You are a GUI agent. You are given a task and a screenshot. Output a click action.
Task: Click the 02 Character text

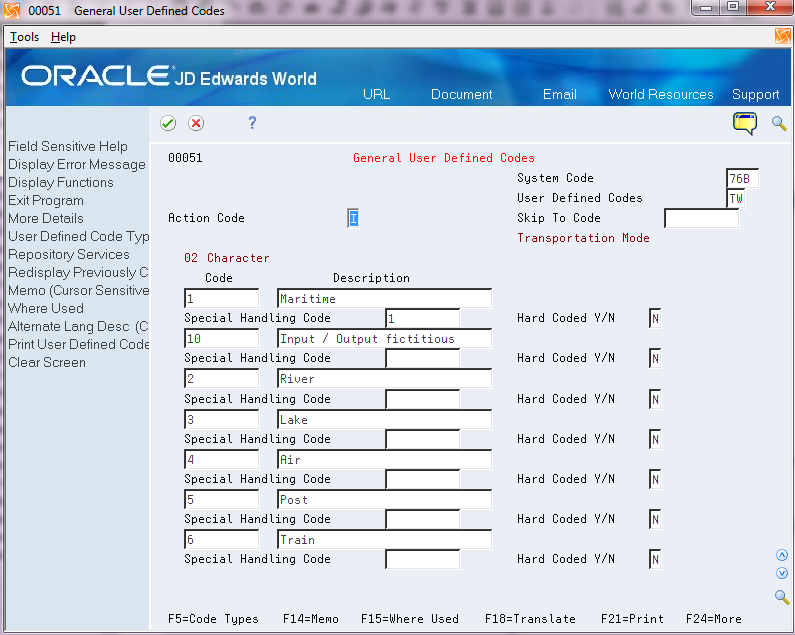tap(227, 258)
